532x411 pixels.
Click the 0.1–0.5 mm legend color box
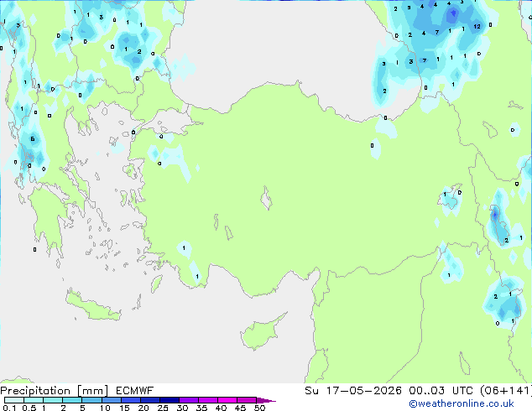[14, 400]
